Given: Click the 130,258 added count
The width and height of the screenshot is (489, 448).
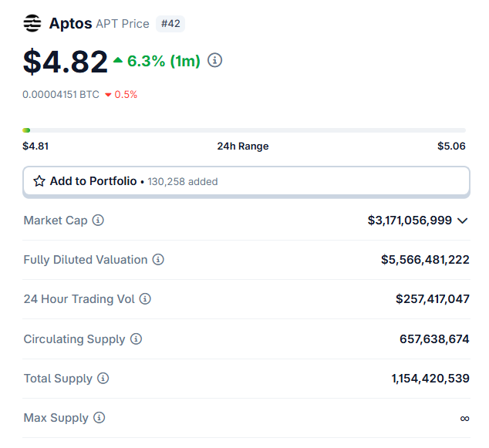Looking at the screenshot, I should click(183, 181).
